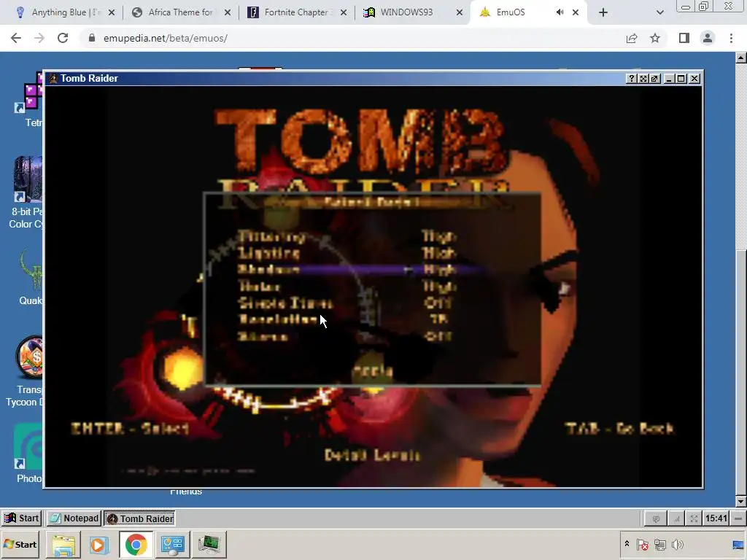Screen dimensions: 747x560
Task: Open the Windows Start menu
Action: 20,544
